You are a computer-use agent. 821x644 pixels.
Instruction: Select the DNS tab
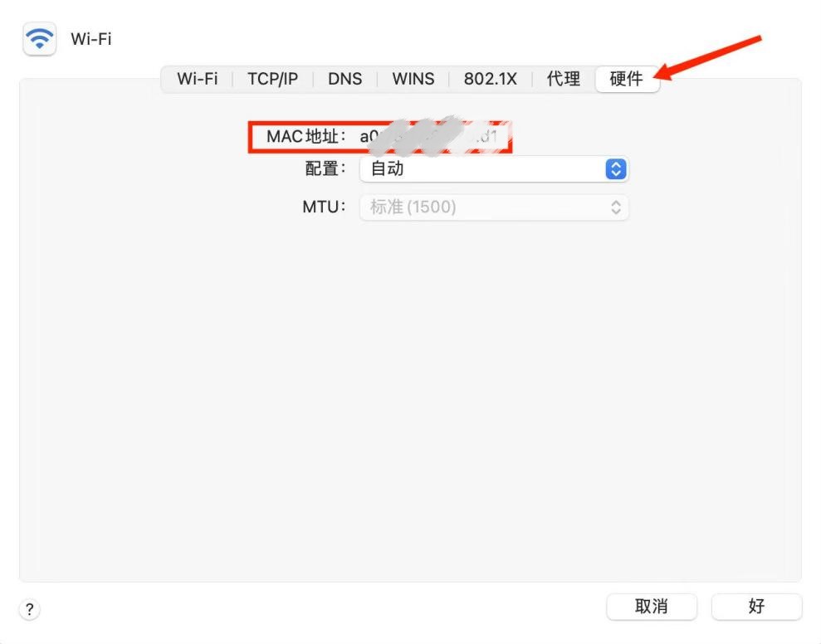(x=345, y=79)
